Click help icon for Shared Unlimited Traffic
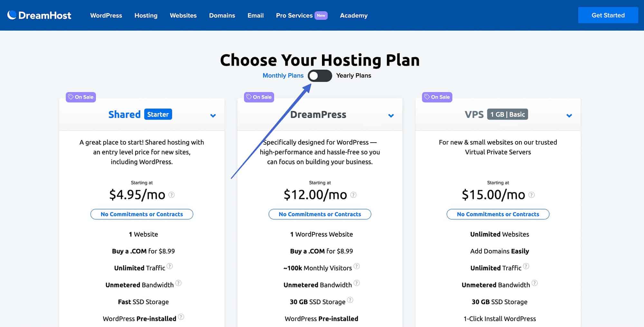The image size is (644, 327). pyautogui.click(x=170, y=266)
